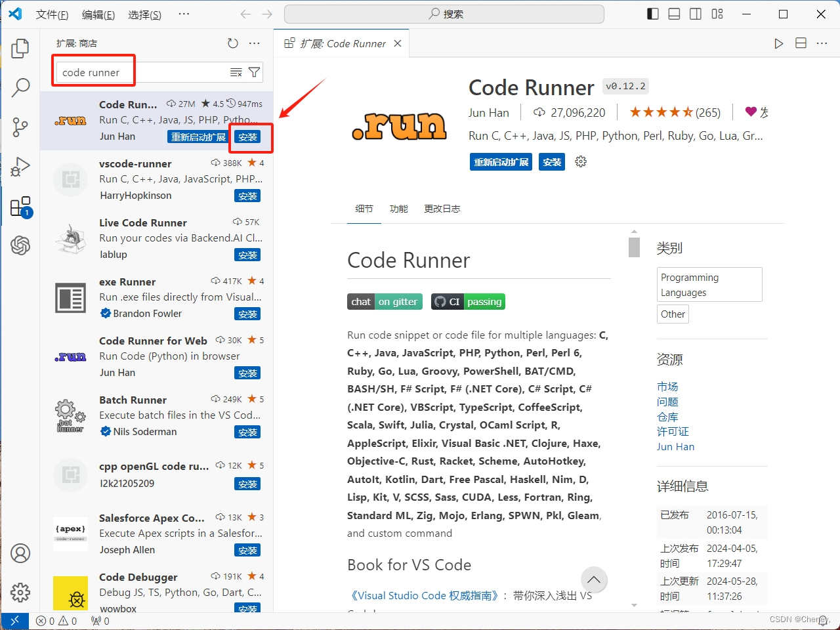Open extensions view more actions menu
The width and height of the screenshot is (840, 630).
(x=255, y=43)
